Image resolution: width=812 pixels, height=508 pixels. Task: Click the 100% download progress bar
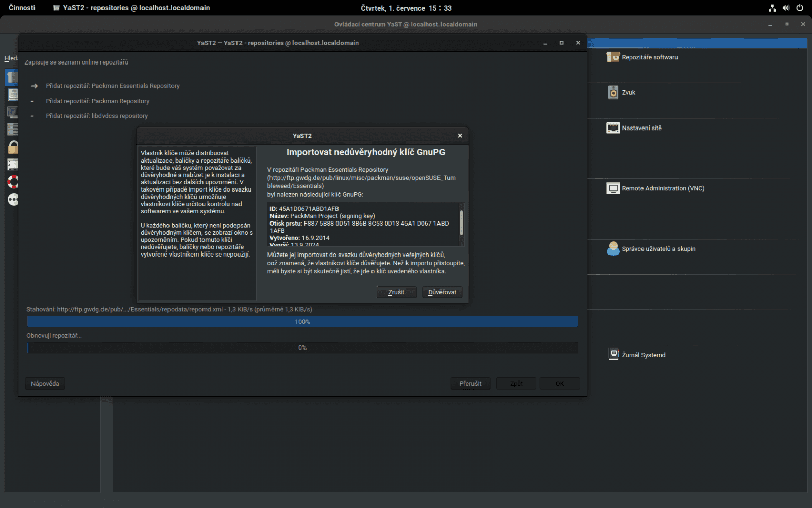[x=302, y=321]
